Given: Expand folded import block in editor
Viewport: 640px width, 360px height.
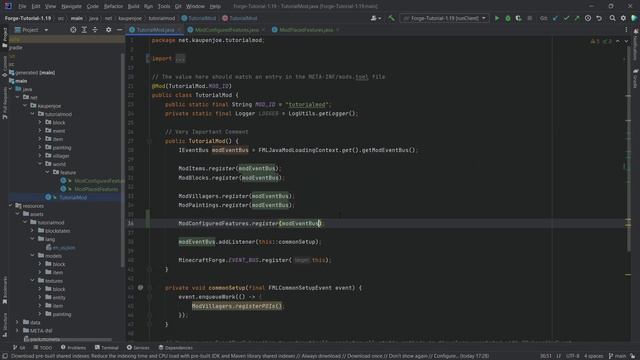Looking at the screenshot, I should click(x=180, y=58).
